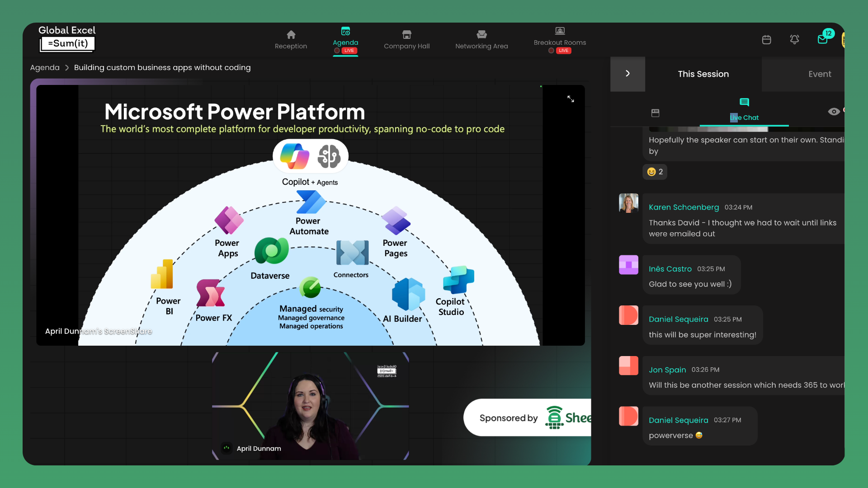
Task: Select the Live Chat tab
Action: pos(744,110)
